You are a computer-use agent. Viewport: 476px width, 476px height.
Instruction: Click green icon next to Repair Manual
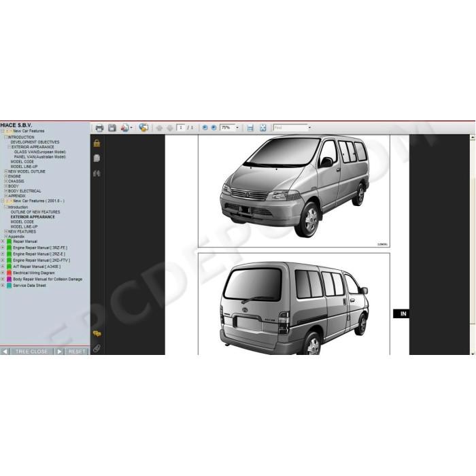click(x=9, y=241)
